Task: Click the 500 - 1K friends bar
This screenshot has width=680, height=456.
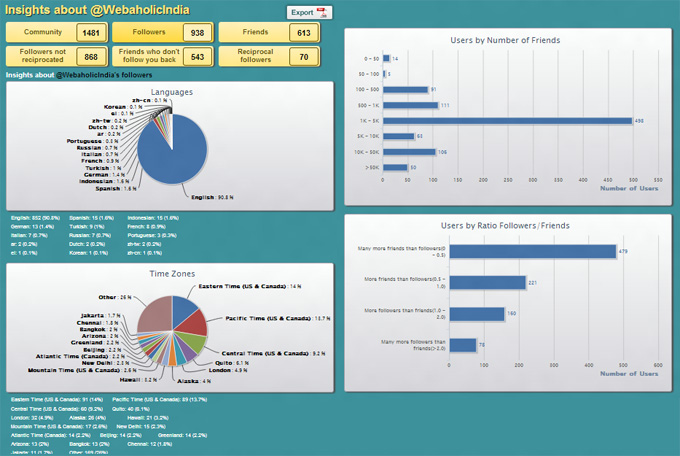Action: (x=410, y=105)
